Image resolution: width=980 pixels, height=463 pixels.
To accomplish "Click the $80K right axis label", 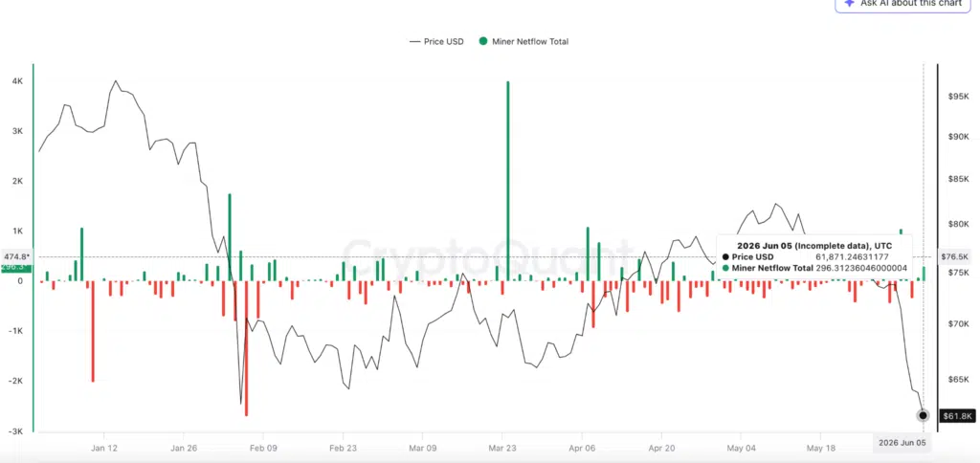I will pos(958,224).
